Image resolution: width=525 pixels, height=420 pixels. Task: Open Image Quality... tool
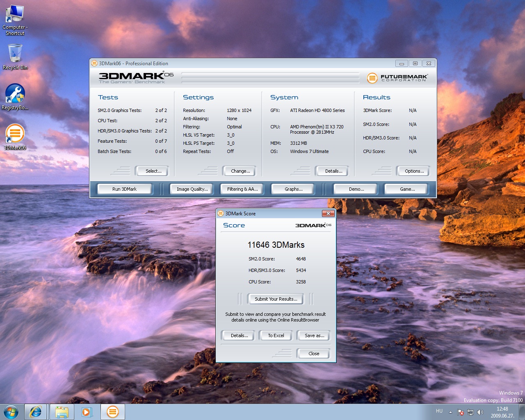click(x=192, y=189)
